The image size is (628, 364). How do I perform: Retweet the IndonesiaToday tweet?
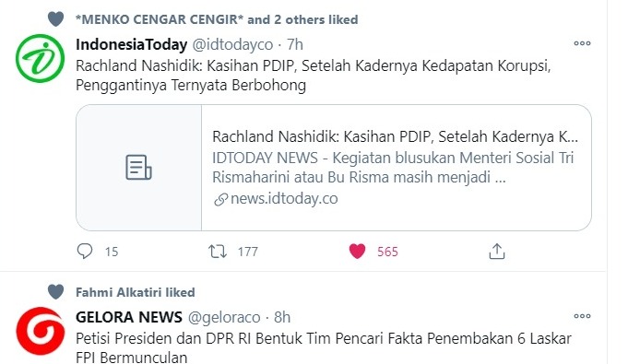point(218,252)
